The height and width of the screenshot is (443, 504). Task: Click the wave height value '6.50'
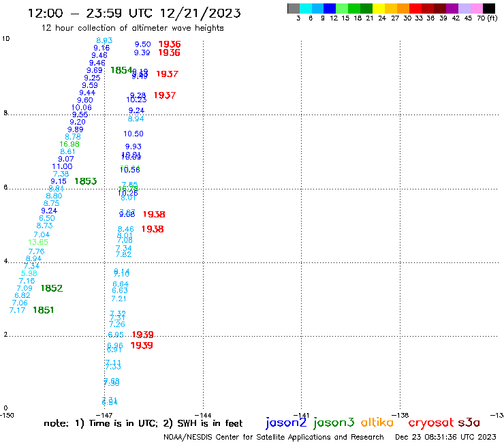point(47,218)
